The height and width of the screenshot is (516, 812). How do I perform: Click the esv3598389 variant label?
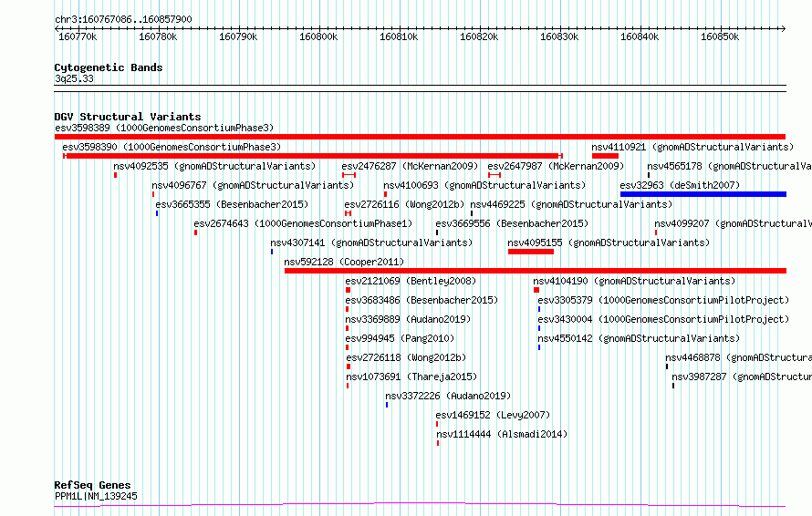coord(164,128)
